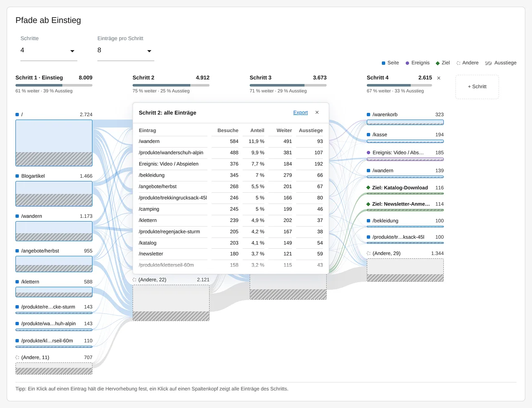Select the /camping row in the table
This screenshot has width=532, height=408.
(x=231, y=209)
